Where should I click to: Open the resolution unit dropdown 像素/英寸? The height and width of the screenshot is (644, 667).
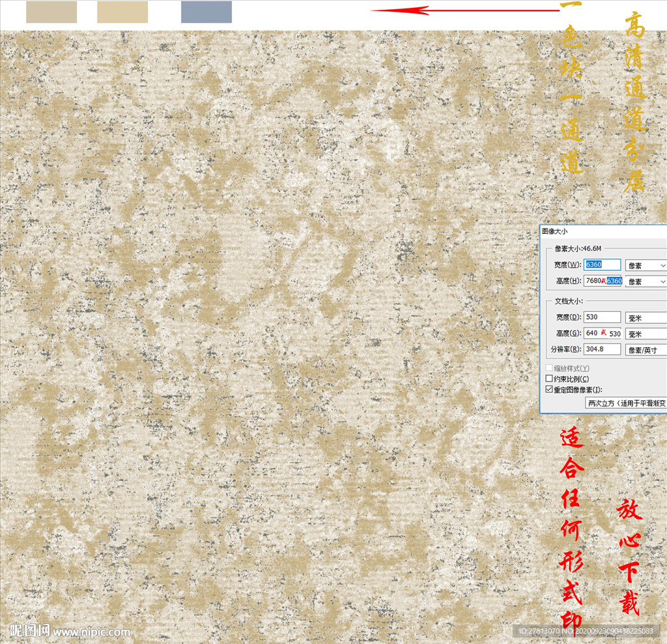coord(646,350)
